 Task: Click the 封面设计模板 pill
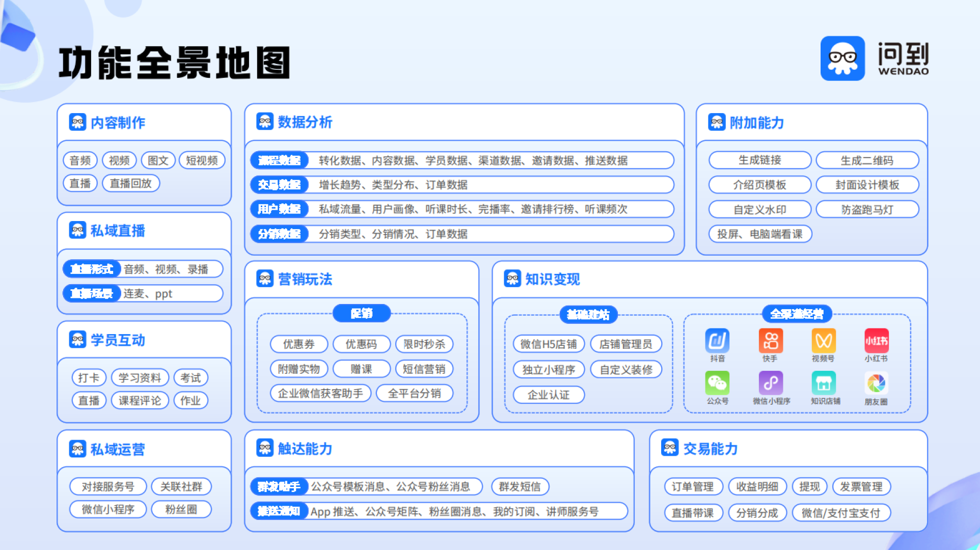(867, 184)
